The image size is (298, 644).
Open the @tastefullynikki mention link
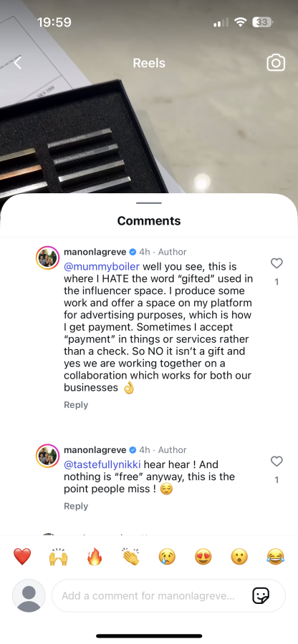click(102, 464)
